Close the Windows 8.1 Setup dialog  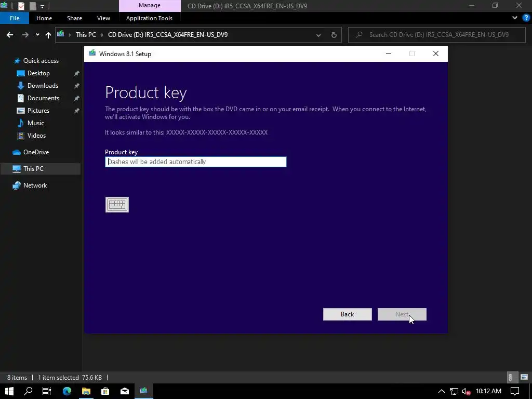pyautogui.click(x=436, y=54)
